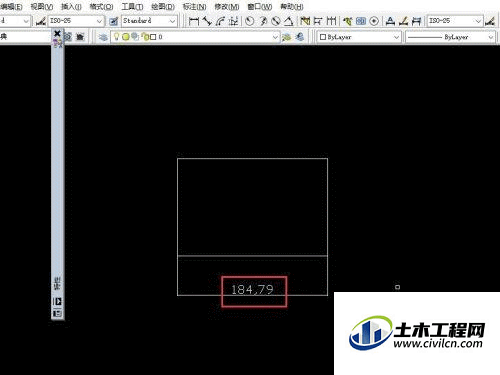Expand the right ISO-25 dimension style dropdown

tap(478, 21)
